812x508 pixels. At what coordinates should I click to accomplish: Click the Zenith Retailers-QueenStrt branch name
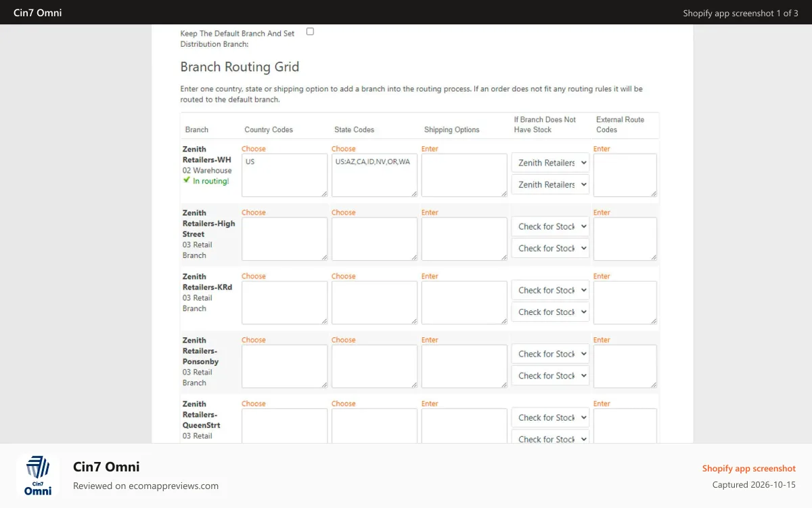[201, 415]
